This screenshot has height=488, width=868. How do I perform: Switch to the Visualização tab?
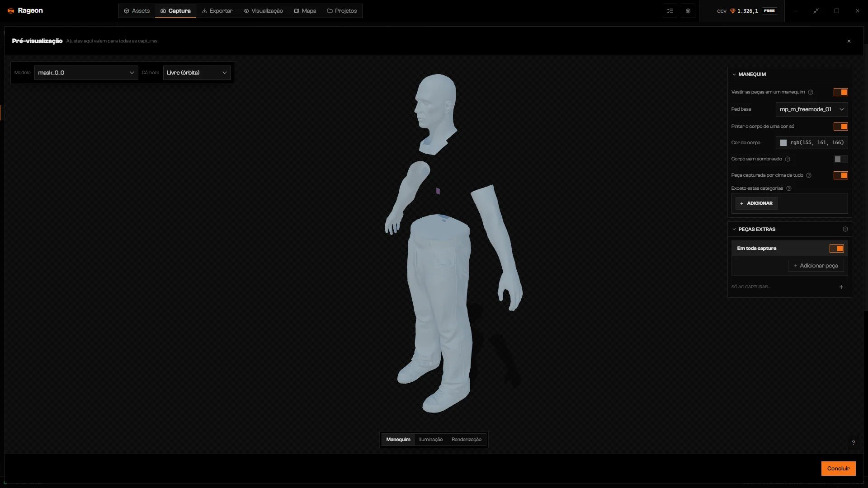[263, 11]
